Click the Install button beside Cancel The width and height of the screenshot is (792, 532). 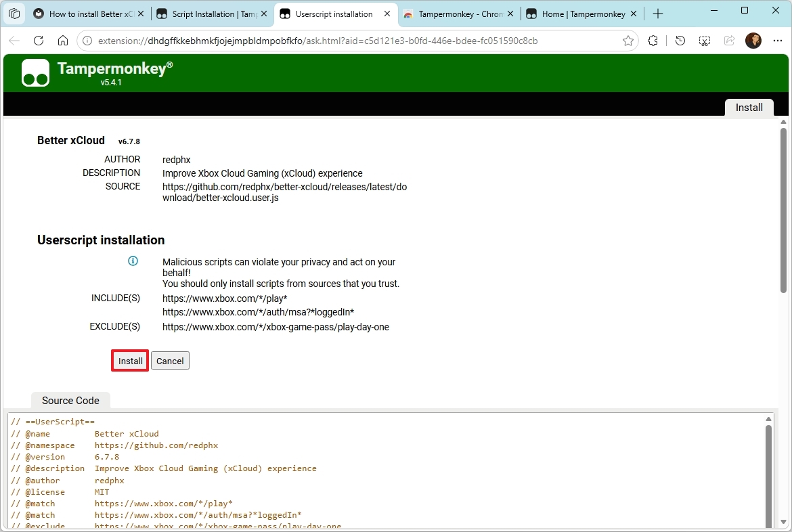coord(129,361)
